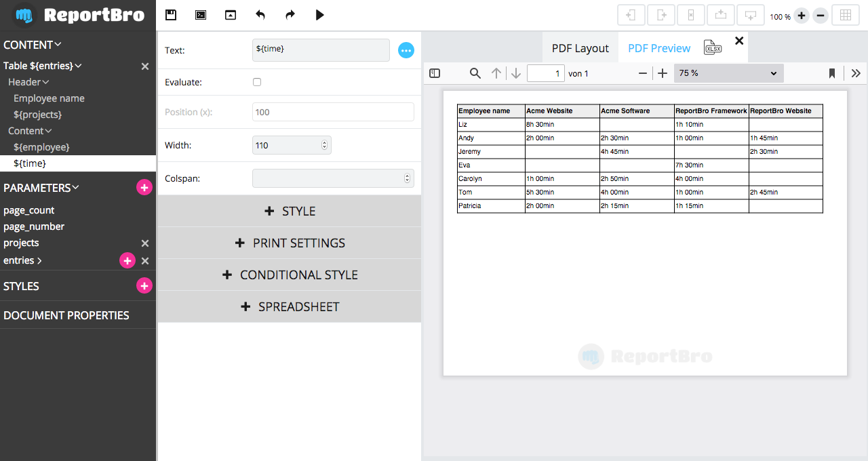Open find in PDF document
Image resolution: width=868 pixels, height=461 pixels.
point(475,73)
